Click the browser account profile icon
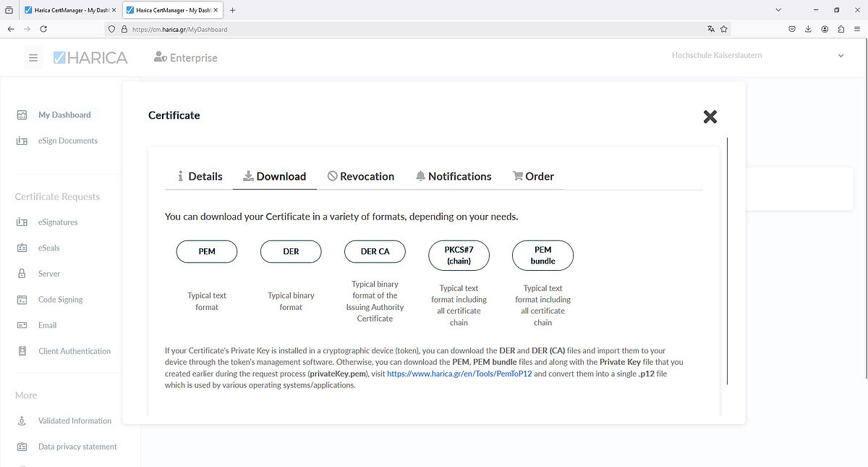This screenshot has height=467, width=868. (825, 29)
